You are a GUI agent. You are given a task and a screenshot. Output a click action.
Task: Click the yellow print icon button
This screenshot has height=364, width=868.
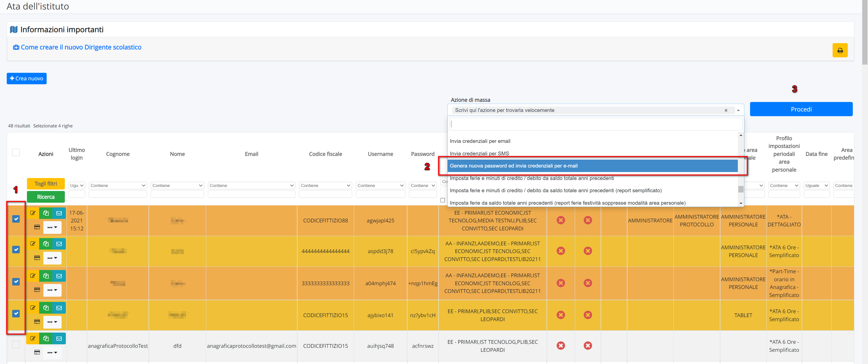840,50
